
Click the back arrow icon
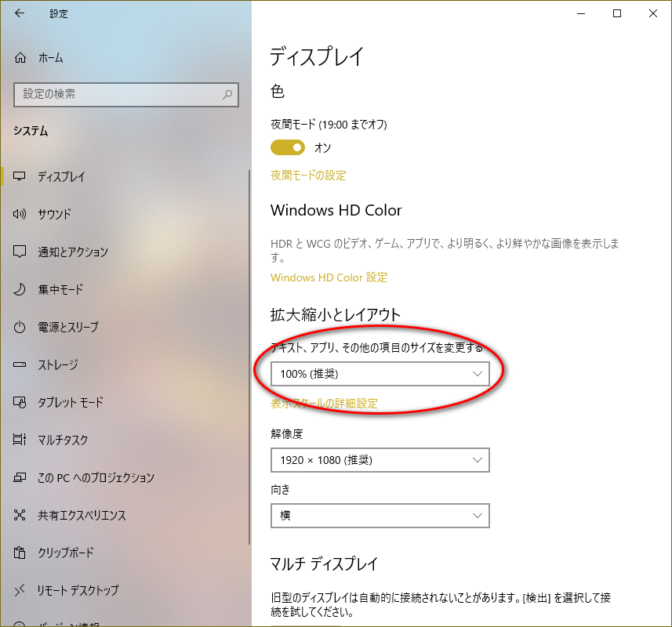[20, 13]
